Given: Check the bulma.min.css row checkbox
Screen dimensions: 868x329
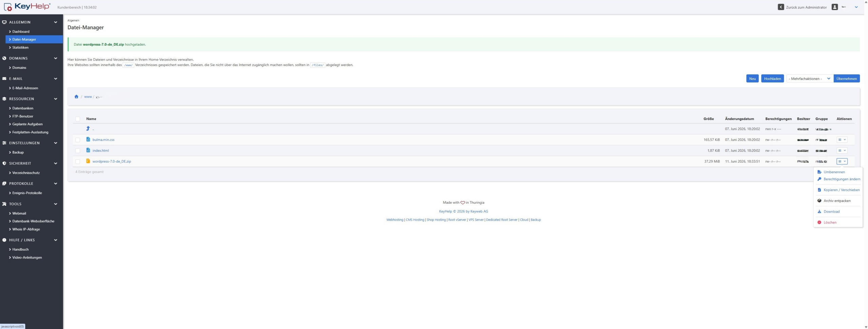Looking at the screenshot, I should pyautogui.click(x=78, y=140).
